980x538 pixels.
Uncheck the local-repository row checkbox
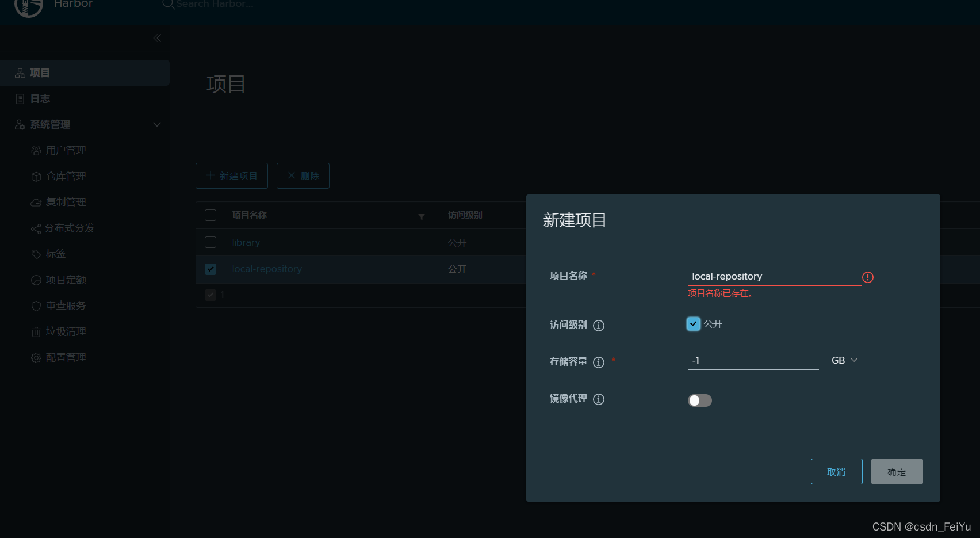(210, 269)
